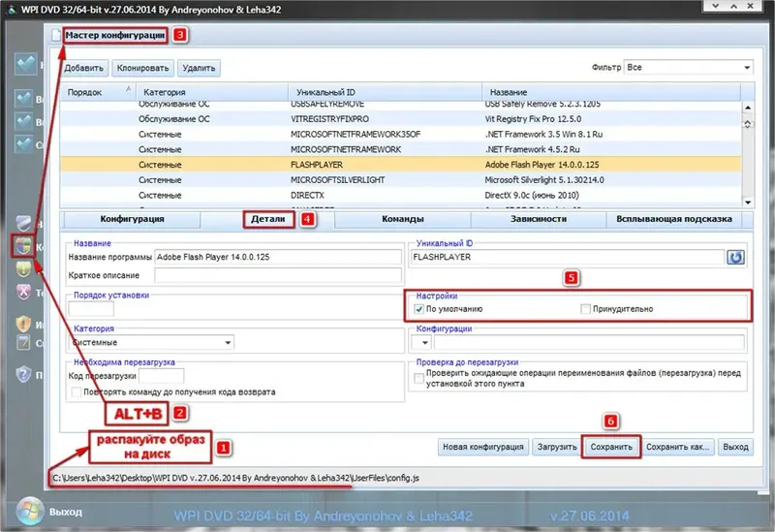The image size is (775, 532).
Task: Select the .NET Framework 3.5 Win 8.1 Ru row
Action: click(400, 135)
